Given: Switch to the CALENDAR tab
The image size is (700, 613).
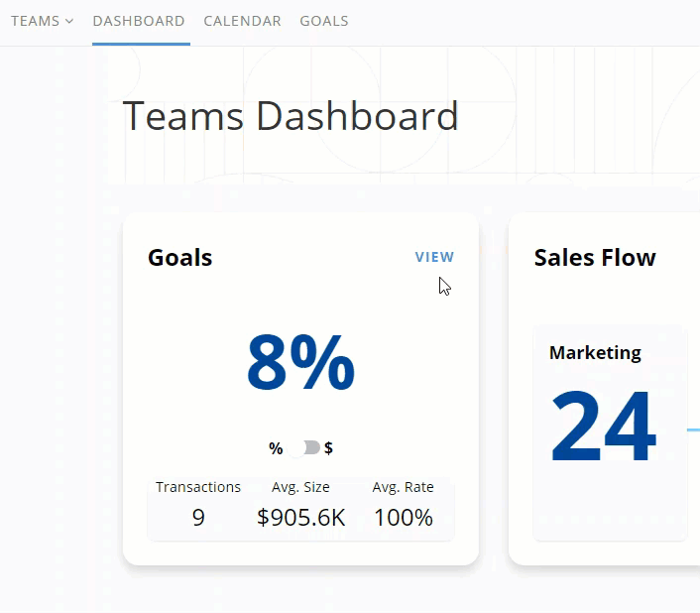Looking at the screenshot, I should click(x=242, y=21).
